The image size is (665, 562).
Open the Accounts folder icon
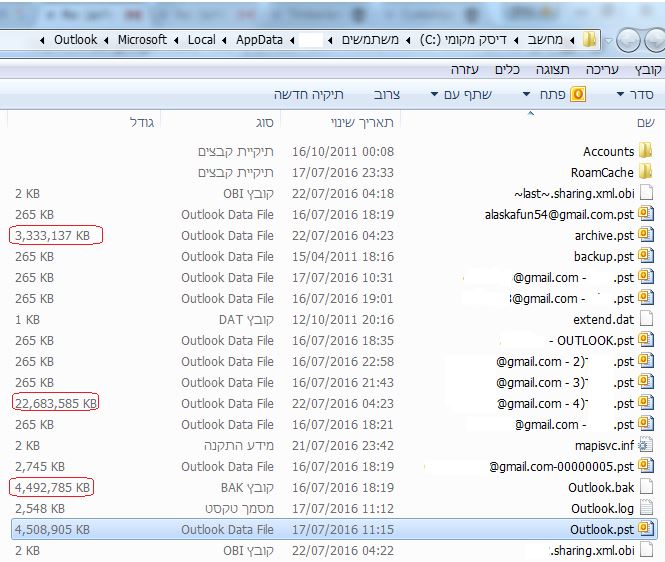[x=645, y=151]
